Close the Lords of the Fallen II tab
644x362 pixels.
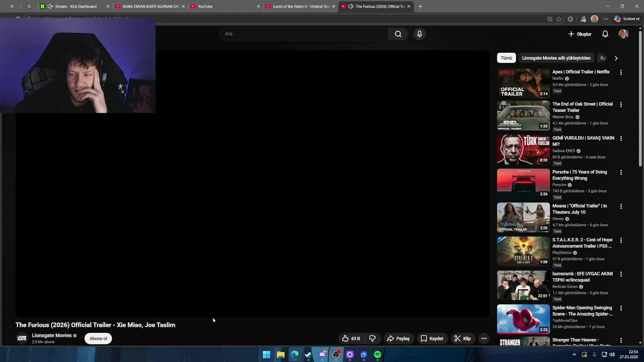pyautogui.click(x=333, y=7)
